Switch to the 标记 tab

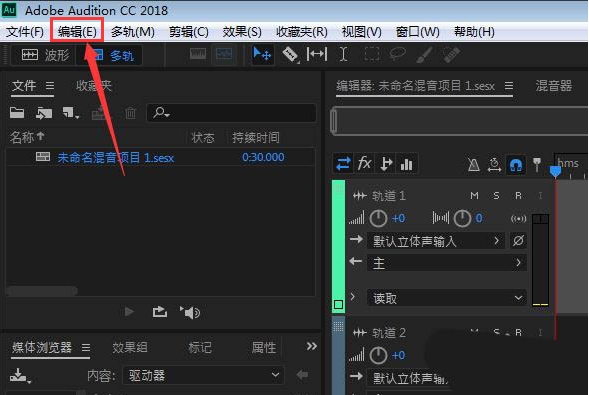tap(200, 347)
